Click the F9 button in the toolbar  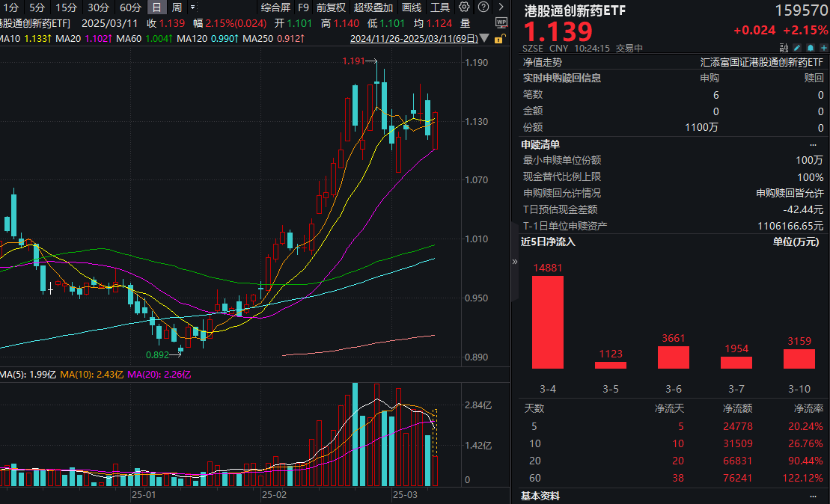click(303, 7)
